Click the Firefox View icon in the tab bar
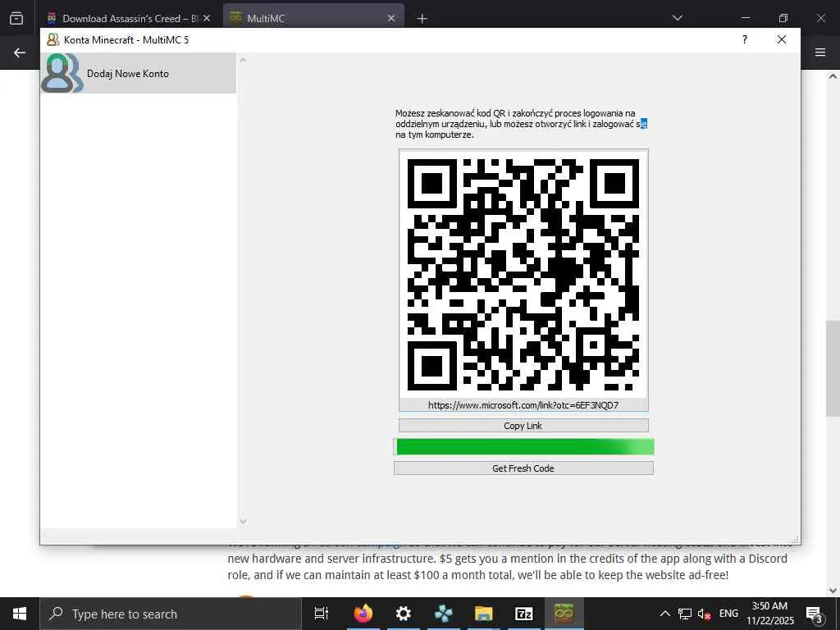The image size is (840, 630). [16, 19]
